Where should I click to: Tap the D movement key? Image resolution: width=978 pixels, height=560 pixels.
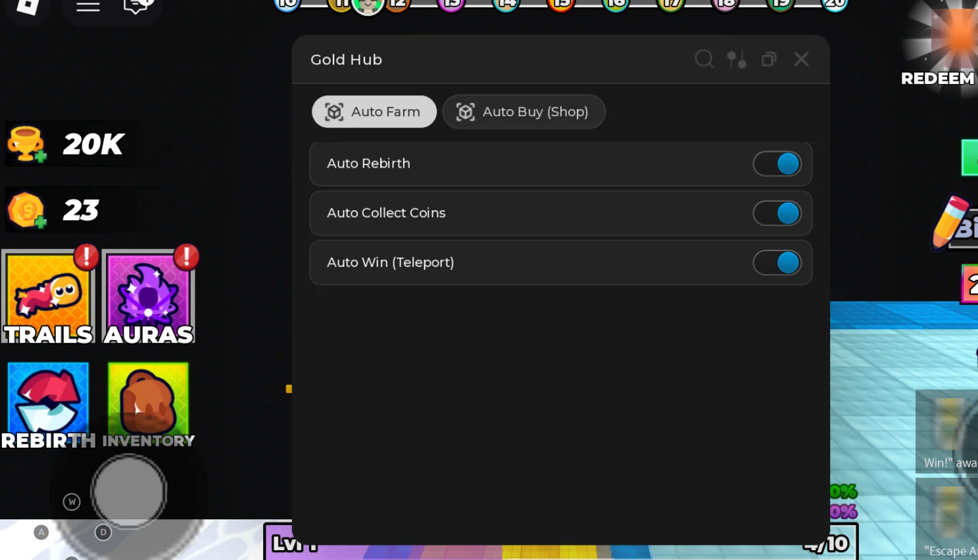click(x=103, y=532)
